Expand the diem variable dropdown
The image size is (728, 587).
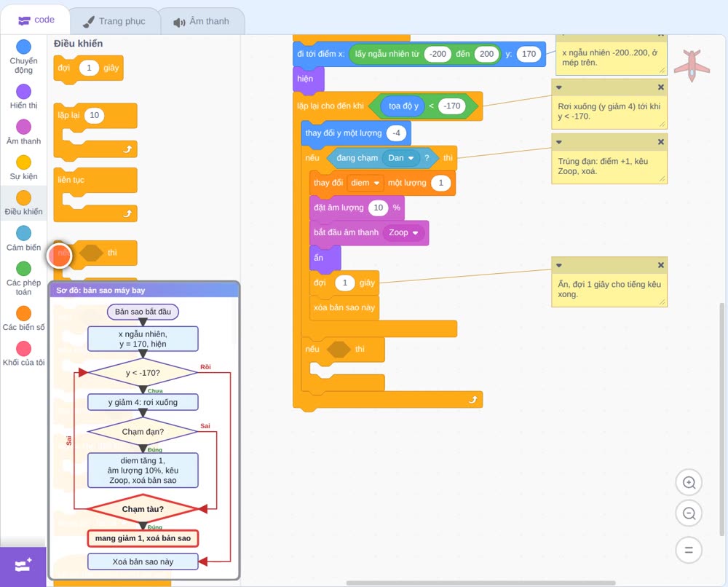365,183
